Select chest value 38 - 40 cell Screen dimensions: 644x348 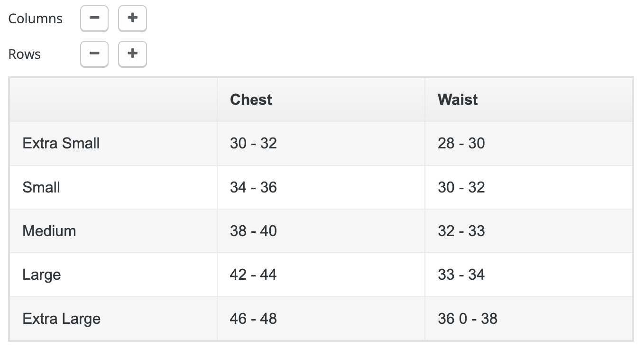[321, 231]
